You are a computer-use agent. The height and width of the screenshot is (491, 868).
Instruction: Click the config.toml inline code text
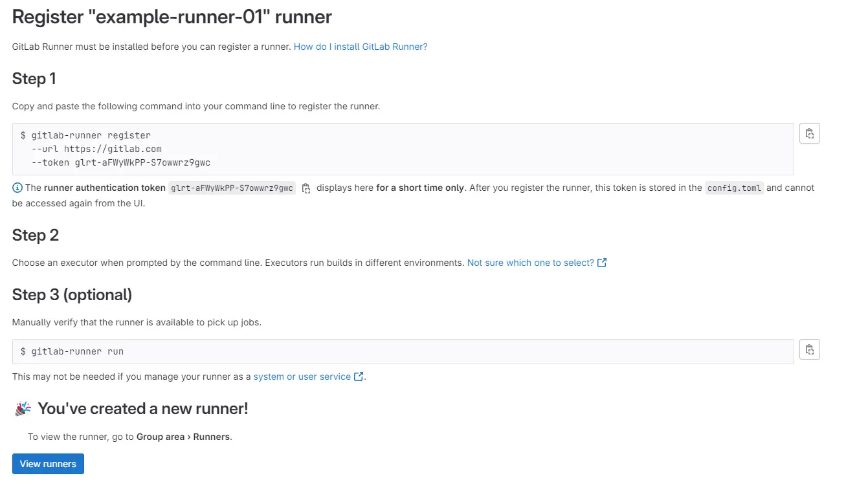pyautogui.click(x=734, y=188)
